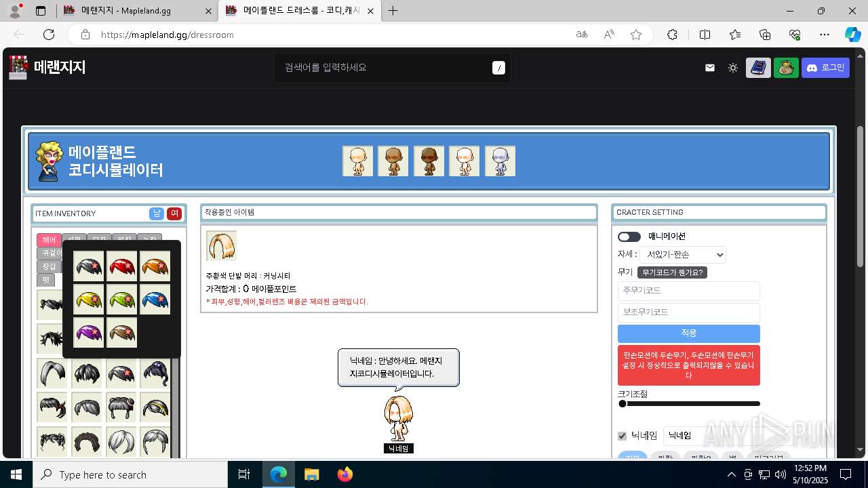Pick the brown hair color variant
This screenshot has width=868, height=488.
point(121,333)
